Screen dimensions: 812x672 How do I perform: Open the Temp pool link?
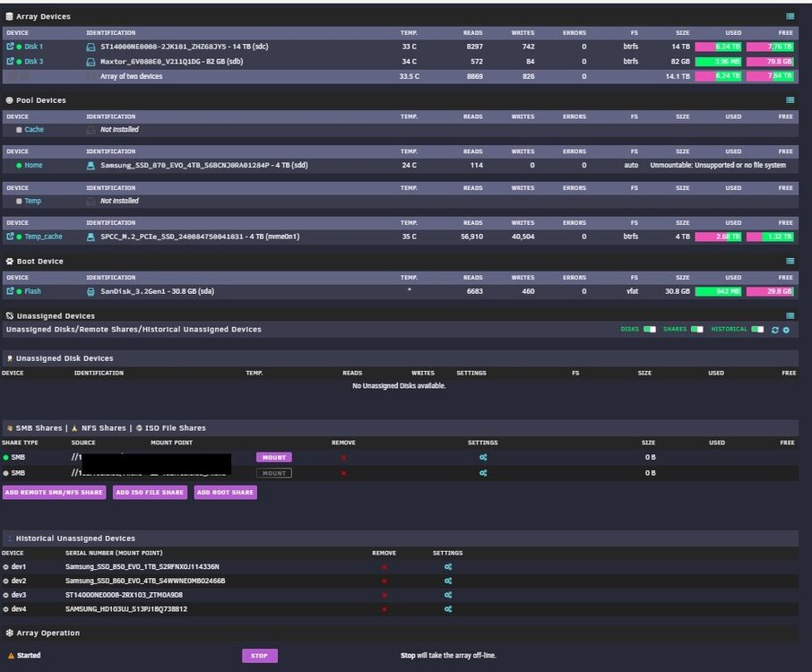(x=32, y=201)
